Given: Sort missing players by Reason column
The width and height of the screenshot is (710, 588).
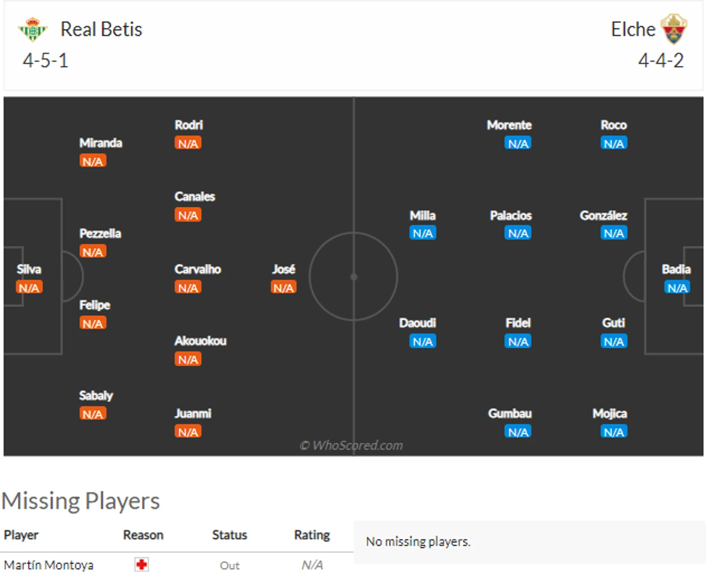Looking at the screenshot, I should pyautogui.click(x=143, y=535).
